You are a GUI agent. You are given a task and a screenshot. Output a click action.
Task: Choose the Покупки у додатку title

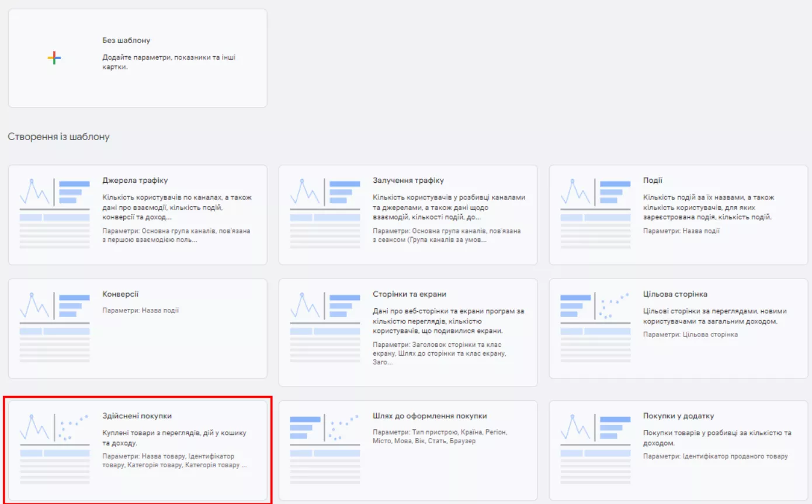pyautogui.click(x=678, y=416)
